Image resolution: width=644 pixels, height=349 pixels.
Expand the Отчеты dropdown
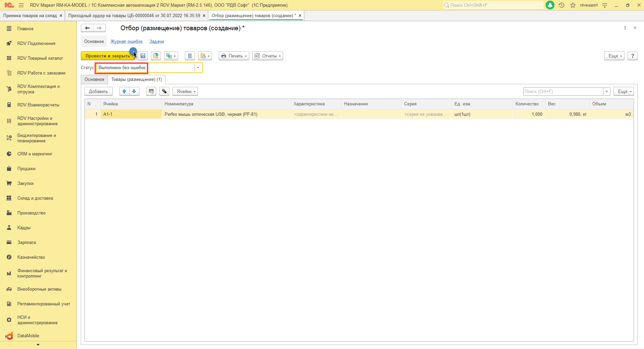tap(268, 56)
